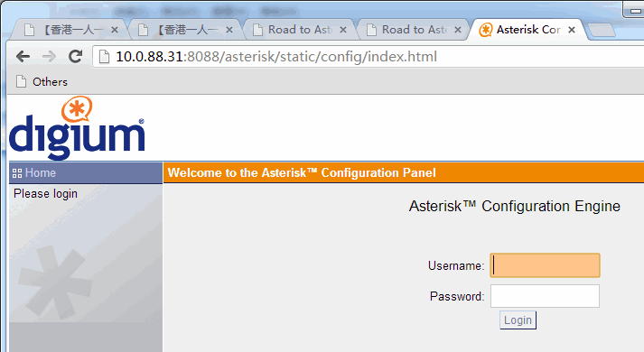
Task: Close the Asterisk Cor tab
Action: 572,30
